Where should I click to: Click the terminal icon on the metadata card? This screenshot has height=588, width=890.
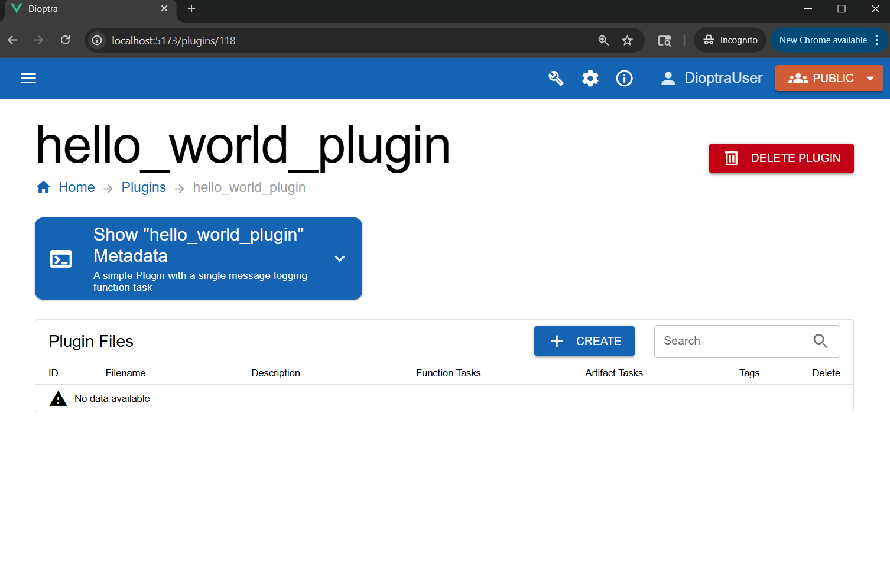tap(61, 259)
